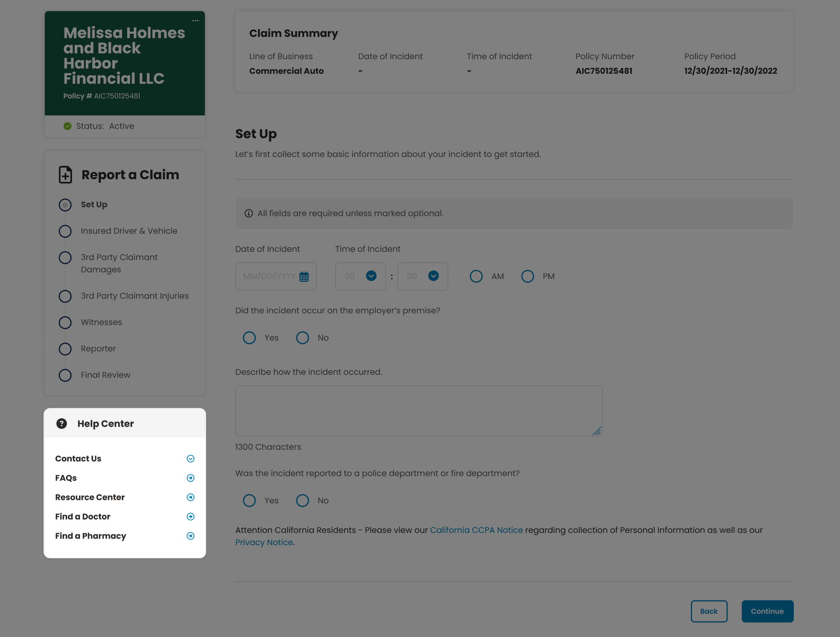Viewport: 840px width, 637px height.
Task: Click the Date of Incident MM/DD/YYYY field
Action: pos(276,277)
